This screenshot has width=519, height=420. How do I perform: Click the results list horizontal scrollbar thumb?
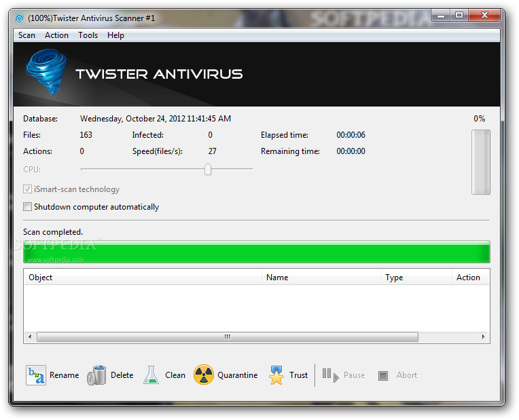pyautogui.click(x=228, y=337)
